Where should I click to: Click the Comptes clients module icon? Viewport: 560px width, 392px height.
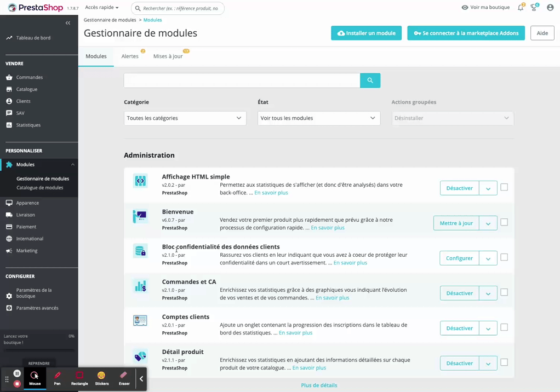140,321
